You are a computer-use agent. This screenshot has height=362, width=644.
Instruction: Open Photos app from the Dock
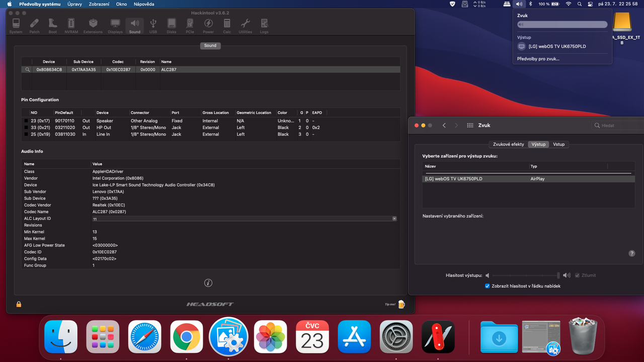(x=270, y=336)
